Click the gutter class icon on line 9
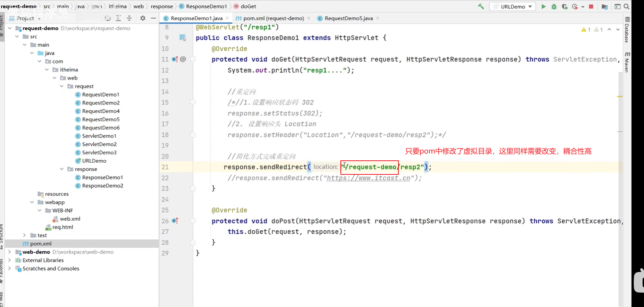Image resolution: width=644 pixels, height=307 pixels. (183, 38)
